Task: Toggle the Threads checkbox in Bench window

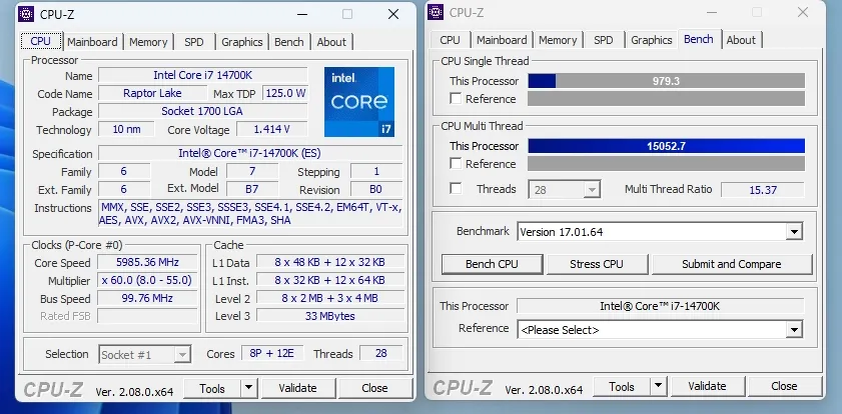Action: 455,188
